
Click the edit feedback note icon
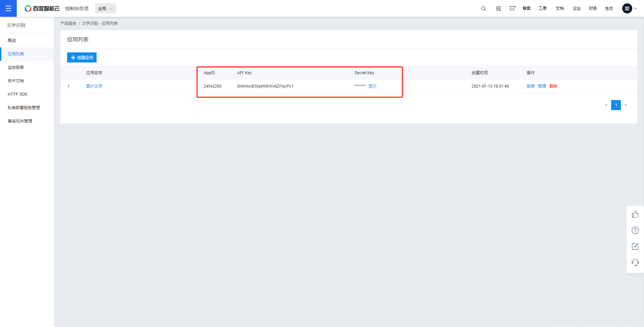click(x=635, y=246)
